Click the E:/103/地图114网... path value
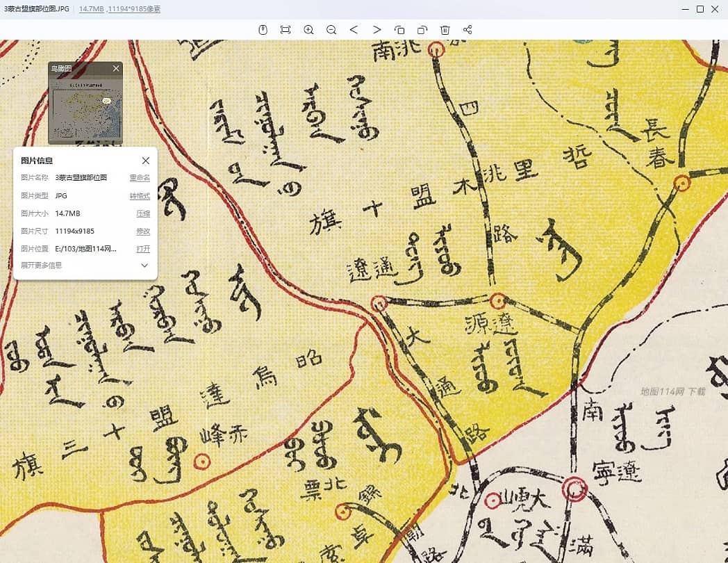This screenshot has width=728, height=563. point(85,249)
